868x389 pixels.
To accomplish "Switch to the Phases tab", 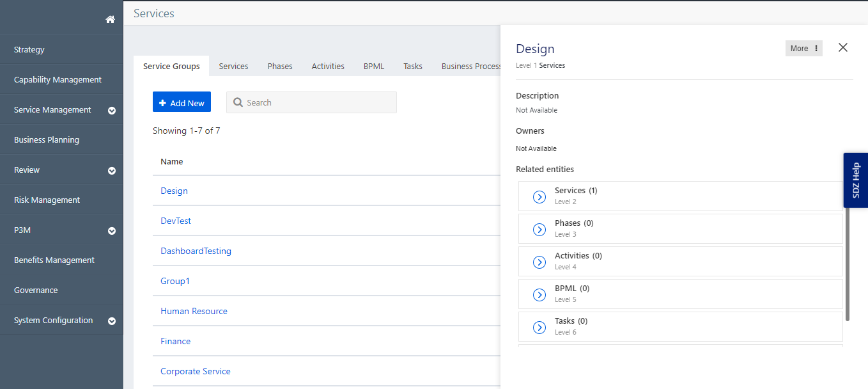I will coord(280,66).
